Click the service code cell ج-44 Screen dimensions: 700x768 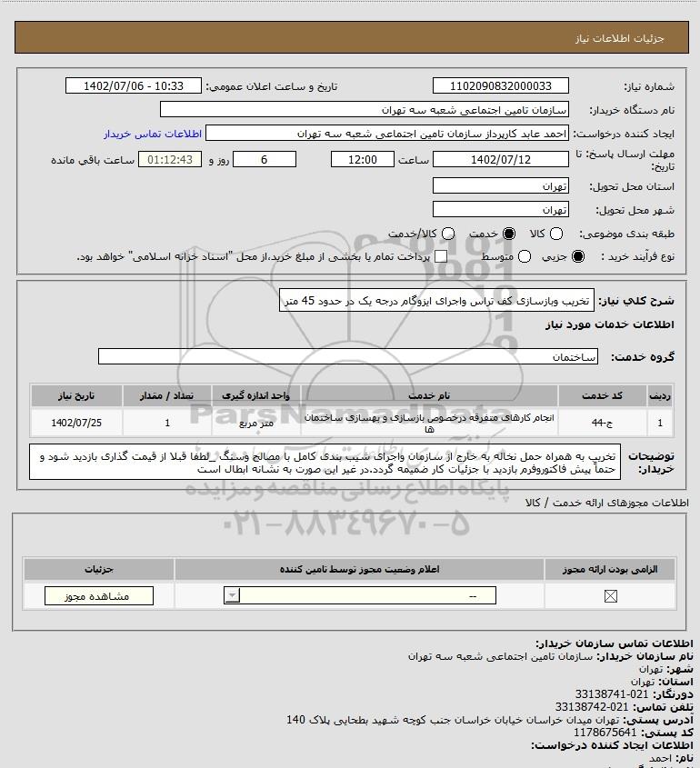point(602,423)
